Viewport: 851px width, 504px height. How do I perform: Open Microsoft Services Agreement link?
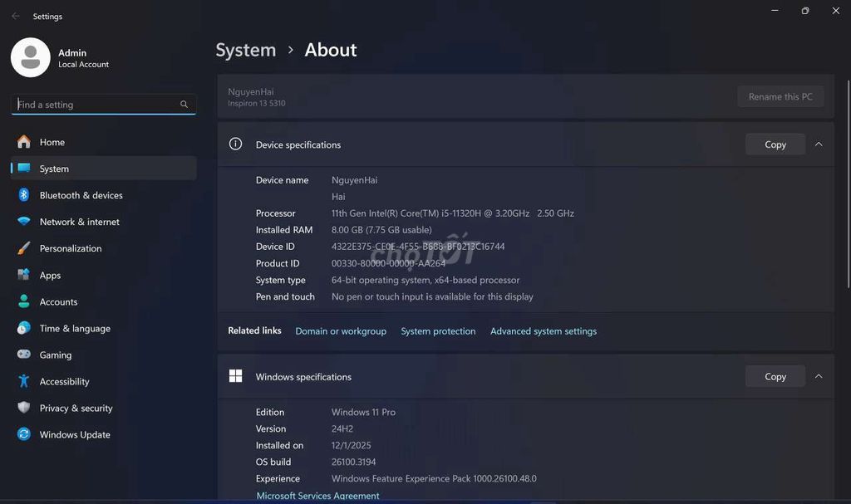coord(317,496)
